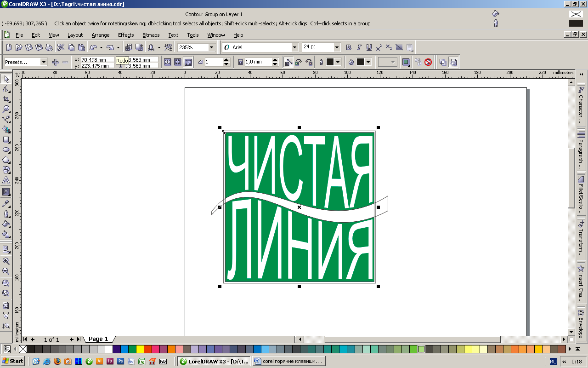
Task: Pick the yellow palette swatch
Action: (x=140, y=349)
